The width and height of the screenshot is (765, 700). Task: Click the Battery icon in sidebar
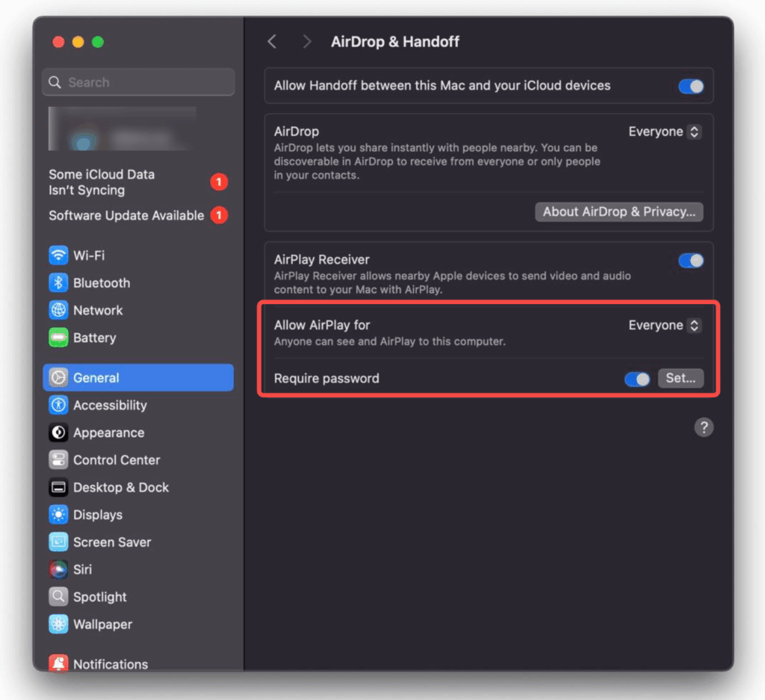58,338
